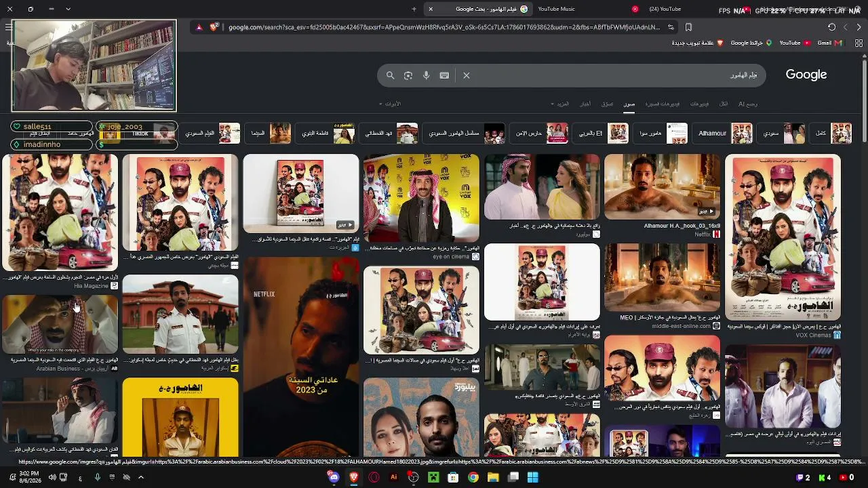Switch to the News search tab
The height and width of the screenshot is (488, 868).
585,104
